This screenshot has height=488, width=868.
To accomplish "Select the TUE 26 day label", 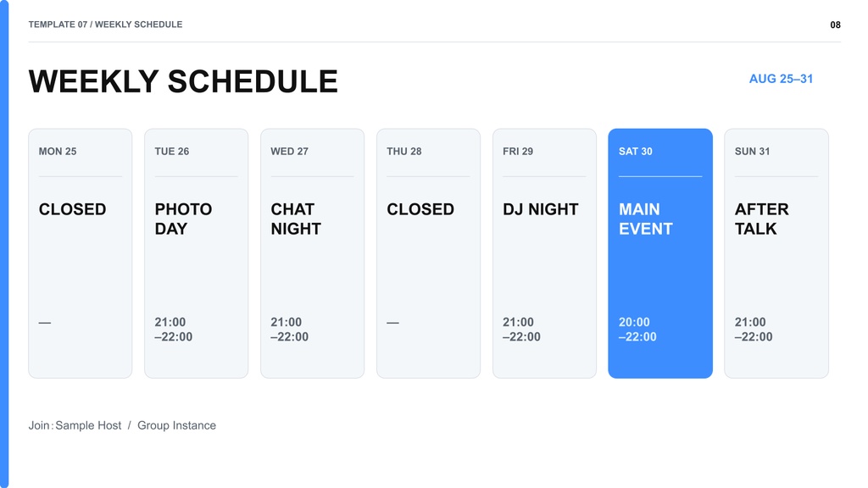I will point(171,151).
